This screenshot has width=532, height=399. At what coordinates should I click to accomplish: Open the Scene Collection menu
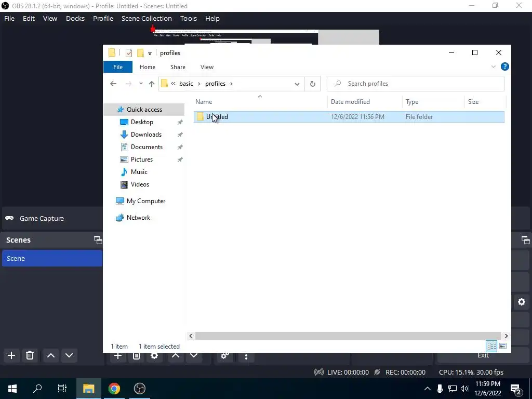coord(147,18)
